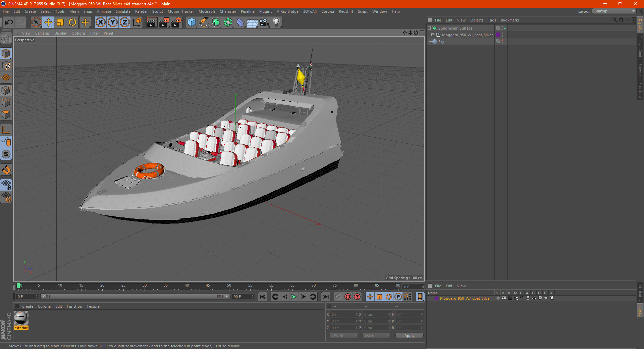
Task: Switch to Points mode
Action: click(x=6, y=90)
